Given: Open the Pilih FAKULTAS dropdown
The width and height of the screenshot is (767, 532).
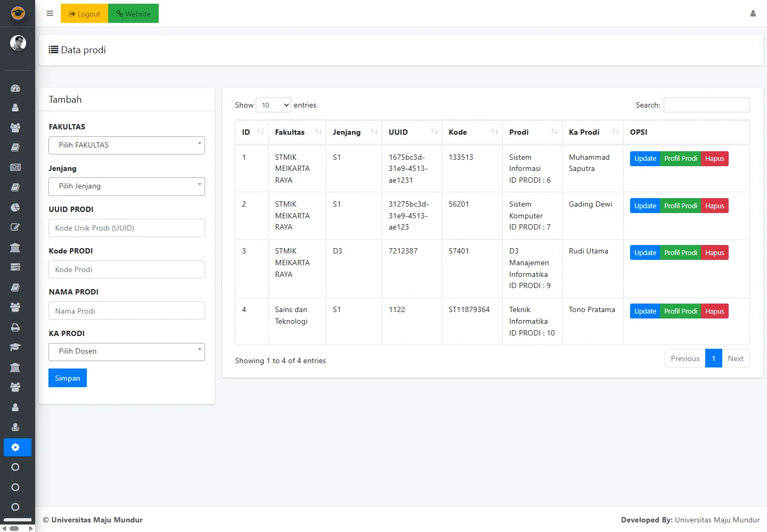Looking at the screenshot, I should [x=127, y=145].
